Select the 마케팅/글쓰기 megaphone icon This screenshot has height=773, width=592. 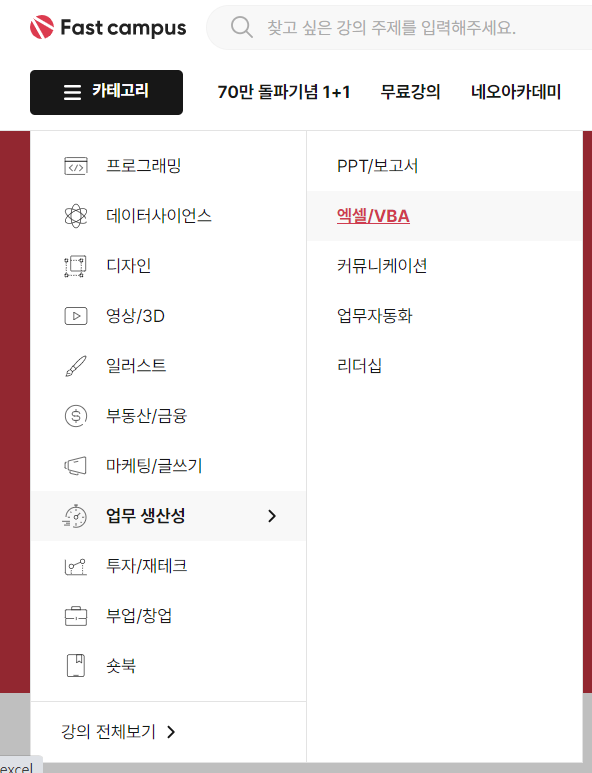coord(75,466)
